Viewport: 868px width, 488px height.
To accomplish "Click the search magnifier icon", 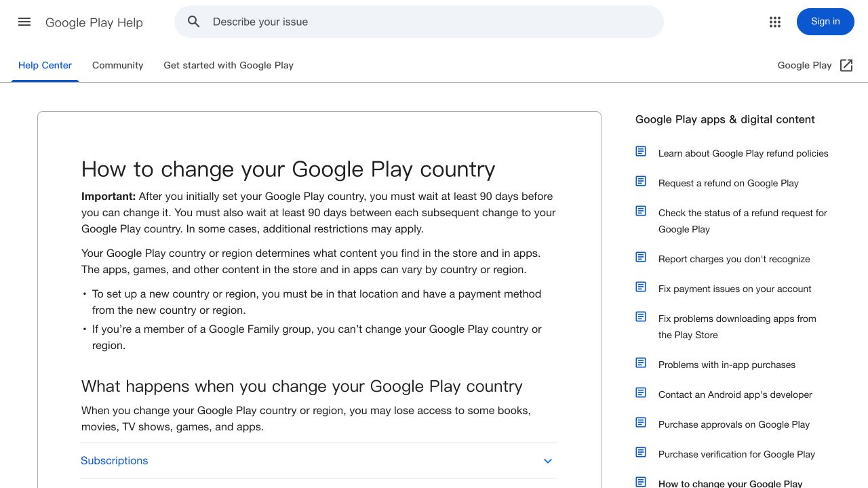I will tap(194, 22).
